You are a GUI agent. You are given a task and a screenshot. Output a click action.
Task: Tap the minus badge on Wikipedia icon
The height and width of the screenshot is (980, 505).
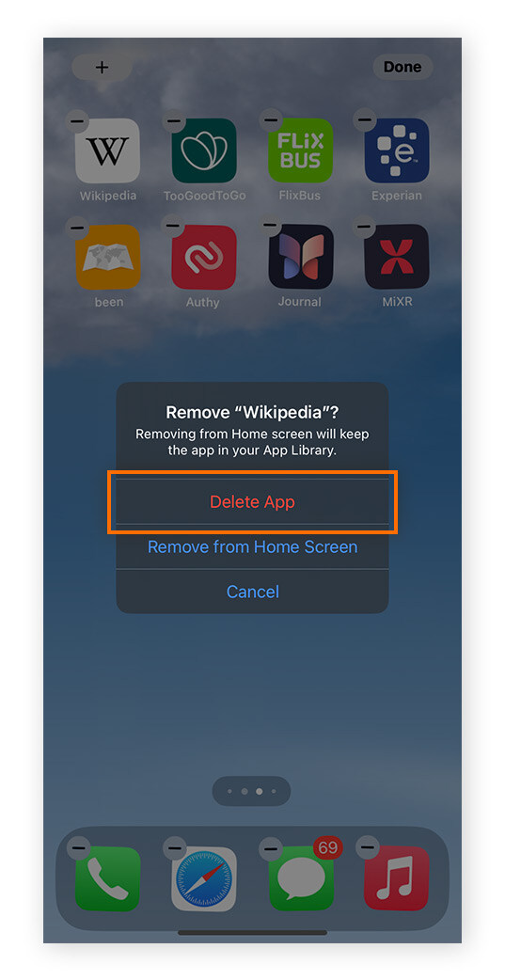tap(77, 120)
